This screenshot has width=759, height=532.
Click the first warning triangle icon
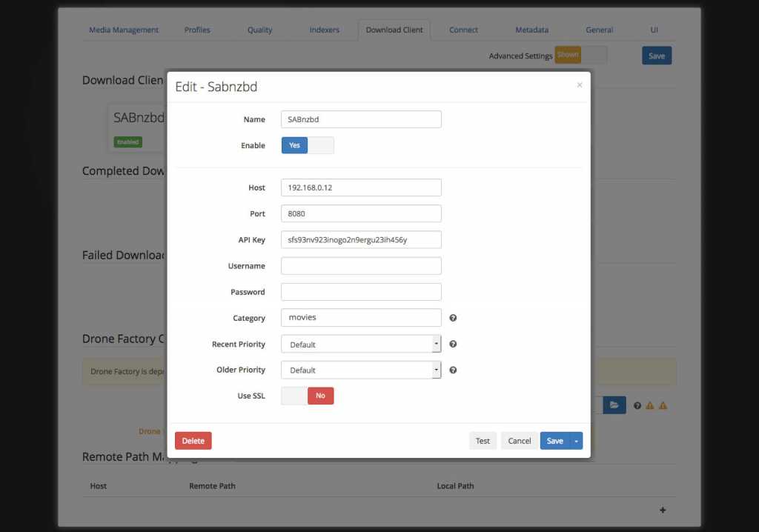tap(649, 405)
